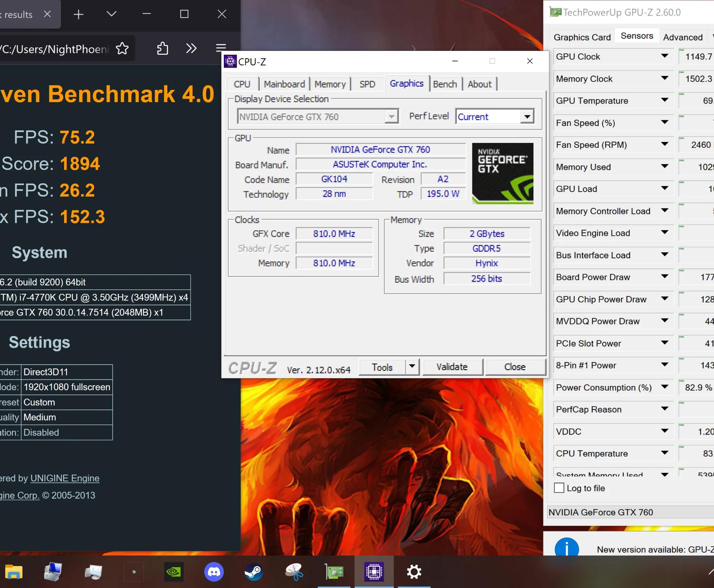
Task: Switch to GPU-Z via taskbar icon
Action: [334, 572]
